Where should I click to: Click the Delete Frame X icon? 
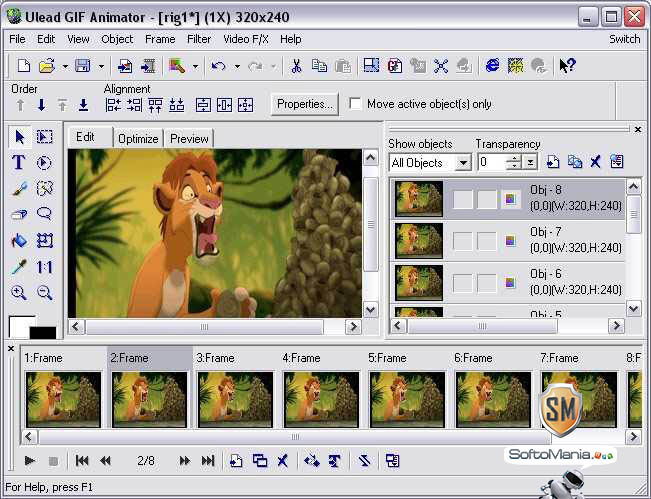282,460
